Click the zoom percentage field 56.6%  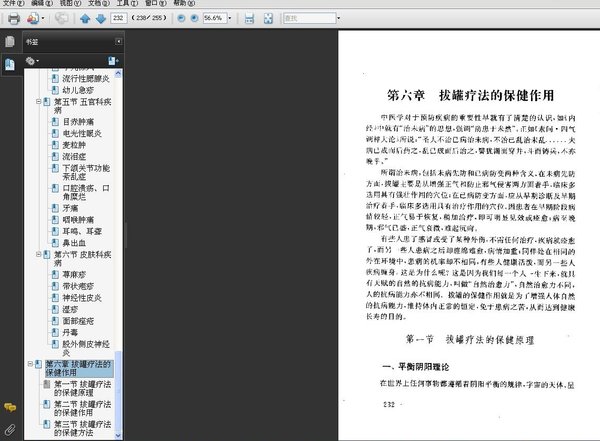[214, 18]
